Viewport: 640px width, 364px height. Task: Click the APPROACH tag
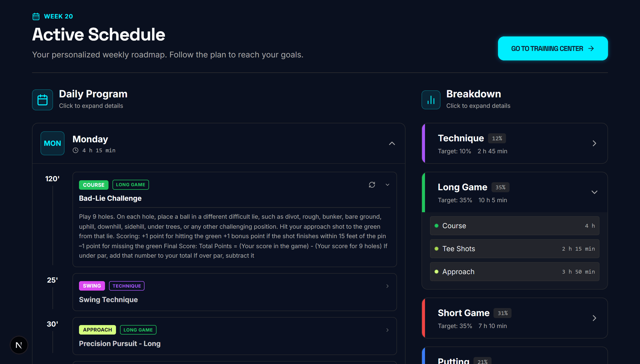pyautogui.click(x=97, y=330)
